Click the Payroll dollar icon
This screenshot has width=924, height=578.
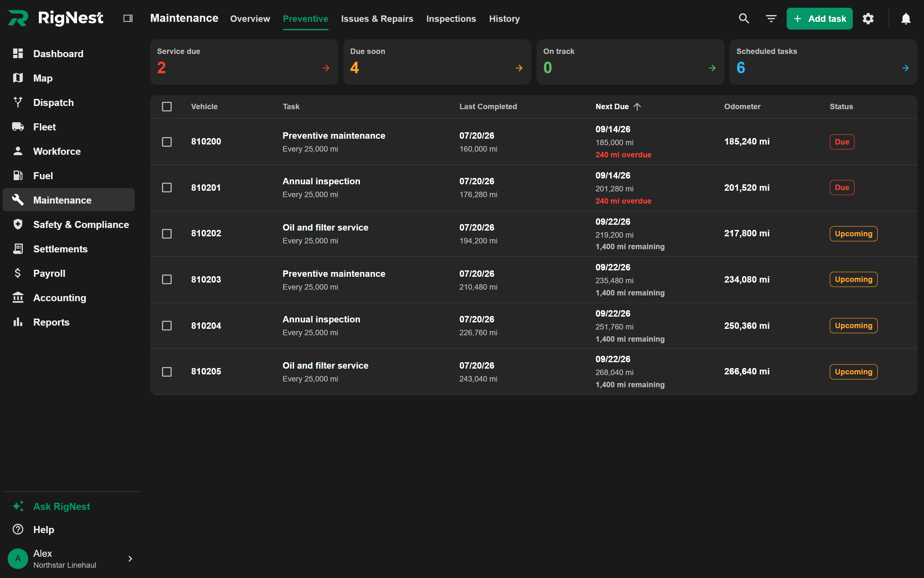18,273
